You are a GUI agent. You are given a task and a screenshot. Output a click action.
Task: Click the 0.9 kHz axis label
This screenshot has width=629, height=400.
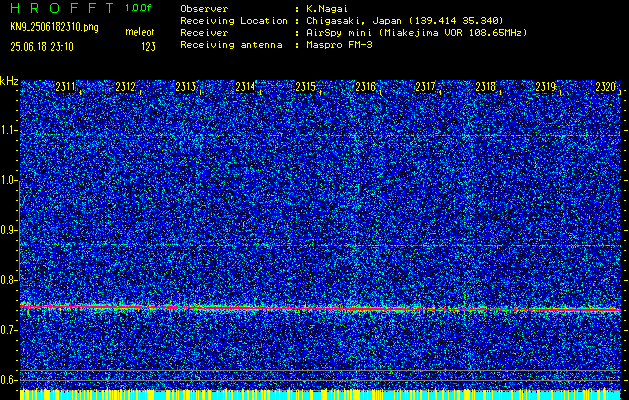click(8, 230)
